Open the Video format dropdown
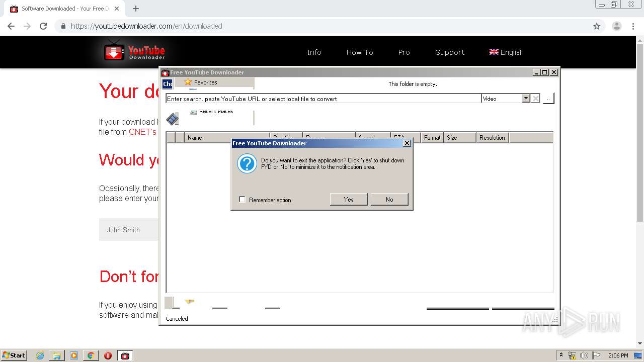The image size is (644, 362). (526, 99)
